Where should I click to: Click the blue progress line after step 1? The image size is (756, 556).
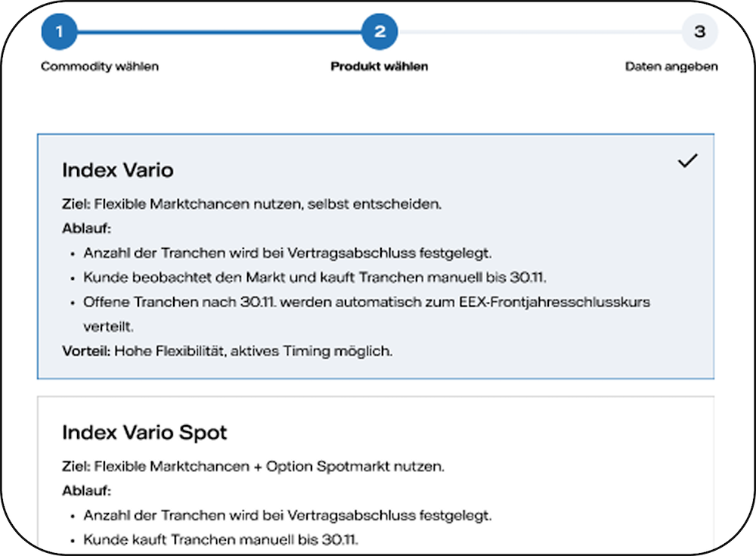click(219, 32)
